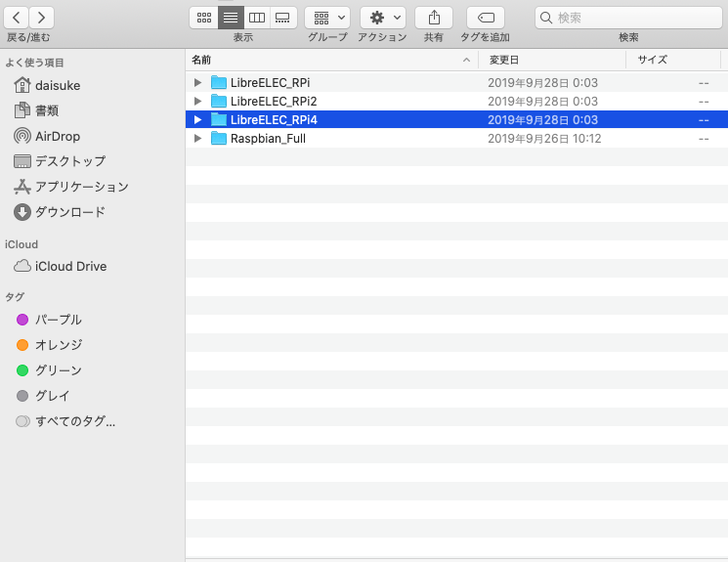
Task: Select the グリーン green tag
Action: (x=49, y=370)
